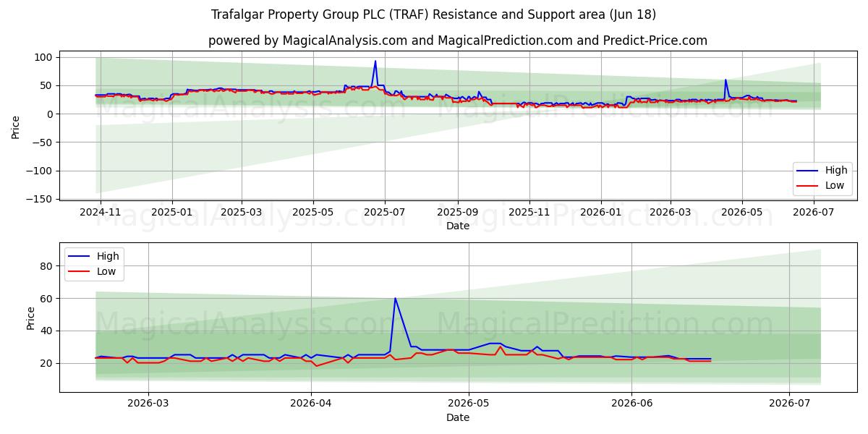
Task: Click the '2025-05' date tick label
Action: click(x=312, y=212)
